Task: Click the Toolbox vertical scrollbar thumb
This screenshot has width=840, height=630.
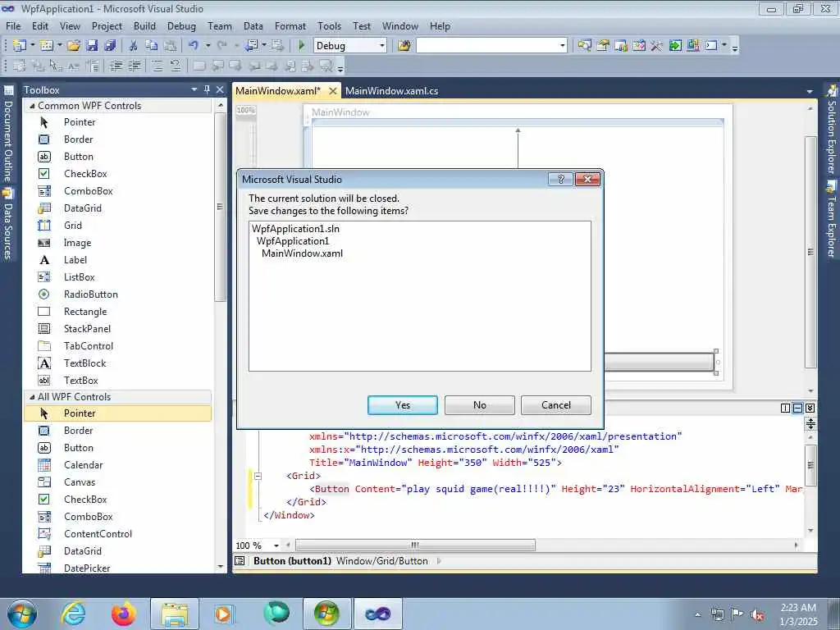Action: click(220, 208)
